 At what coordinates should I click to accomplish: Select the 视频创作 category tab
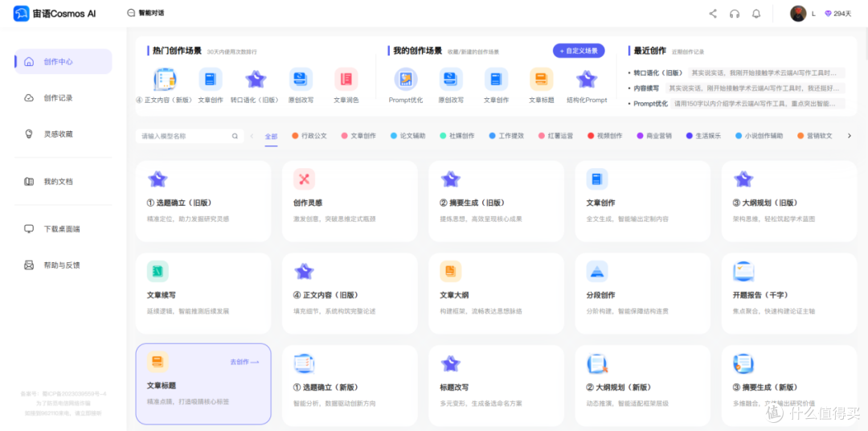[605, 136]
